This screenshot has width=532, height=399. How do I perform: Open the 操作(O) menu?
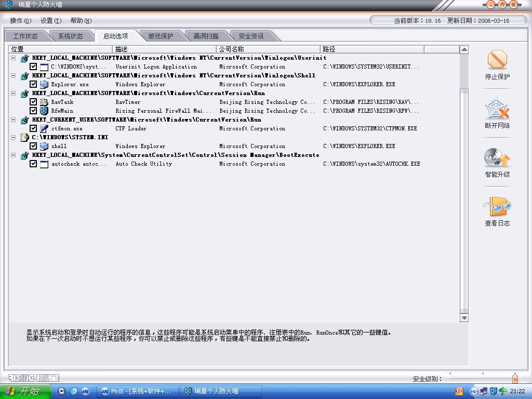tap(21, 21)
